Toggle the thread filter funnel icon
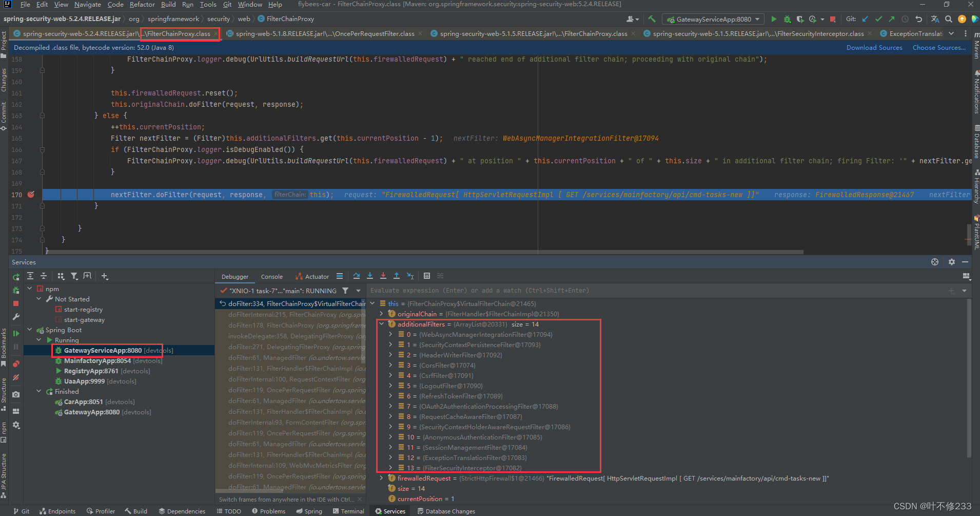The height and width of the screenshot is (516, 980). click(345, 291)
